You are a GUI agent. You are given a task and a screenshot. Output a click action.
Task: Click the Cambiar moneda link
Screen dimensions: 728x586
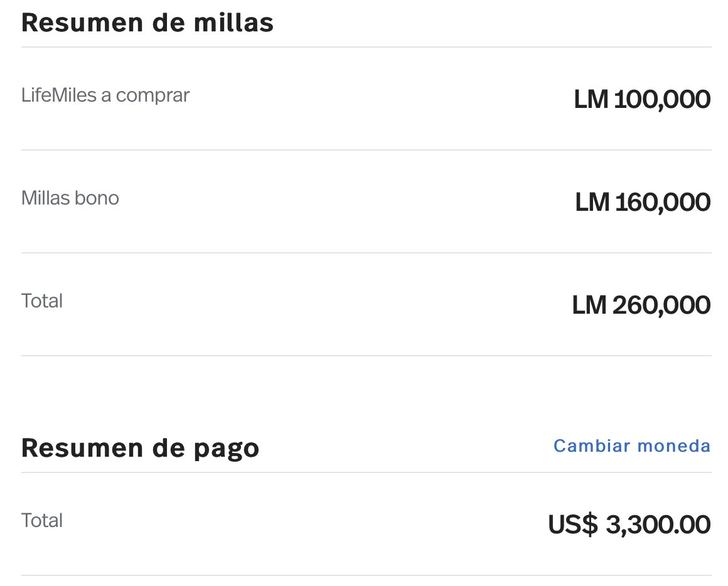(632, 446)
